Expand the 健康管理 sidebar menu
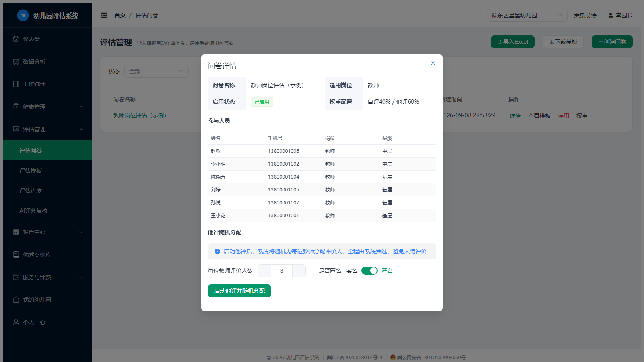 [47, 107]
